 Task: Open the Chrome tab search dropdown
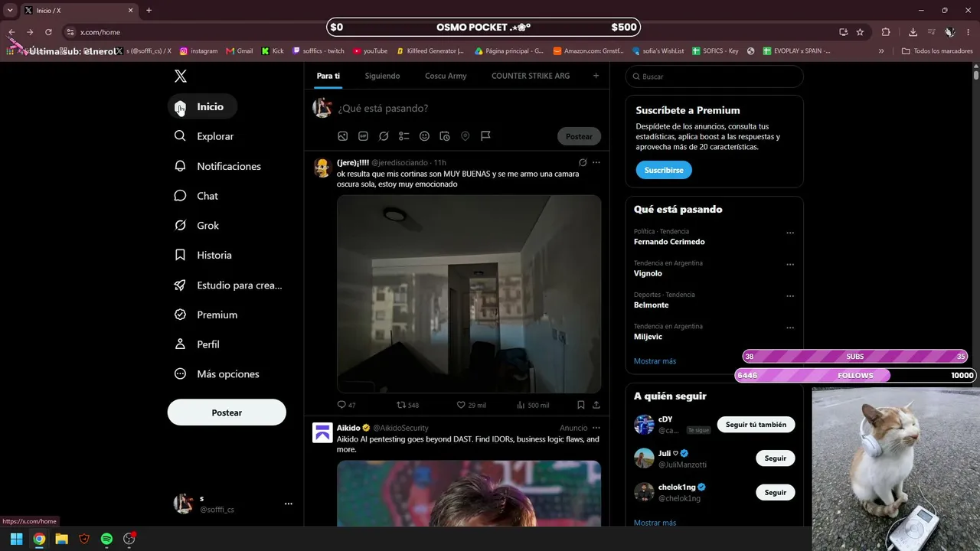pyautogui.click(x=10, y=10)
